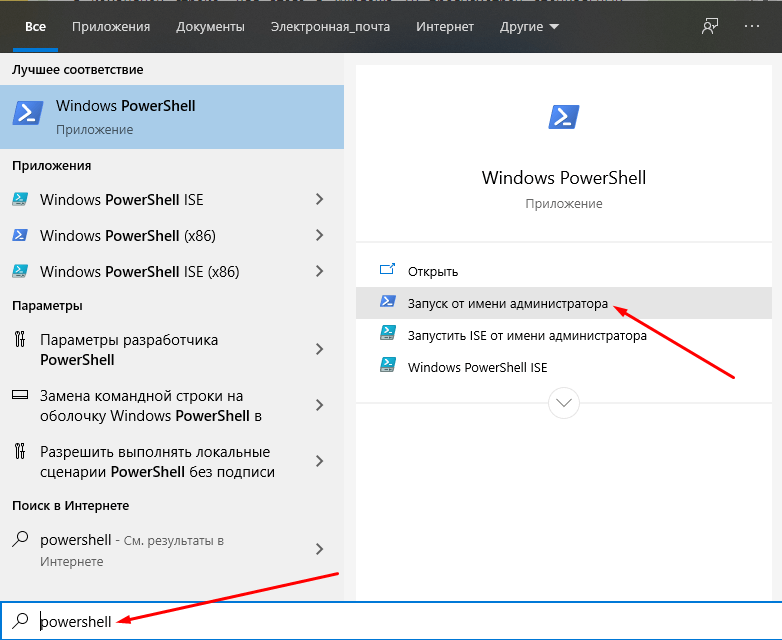Click the Windows PowerShell title in preview pane
Viewport: 782px width, 640px height.
pyautogui.click(x=564, y=178)
